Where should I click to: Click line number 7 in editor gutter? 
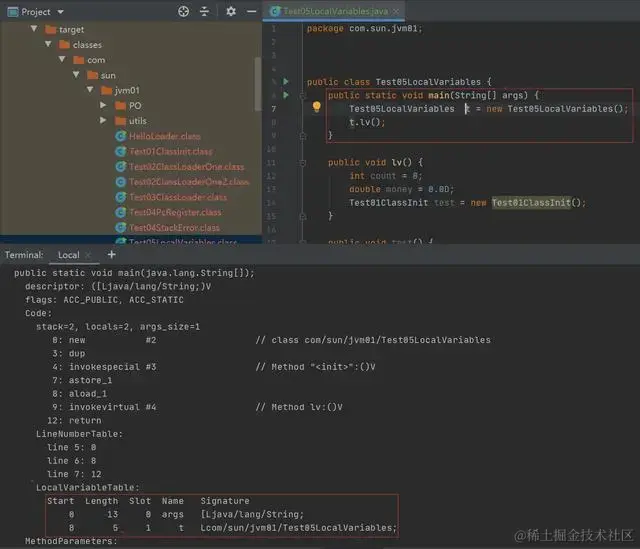coord(273,109)
